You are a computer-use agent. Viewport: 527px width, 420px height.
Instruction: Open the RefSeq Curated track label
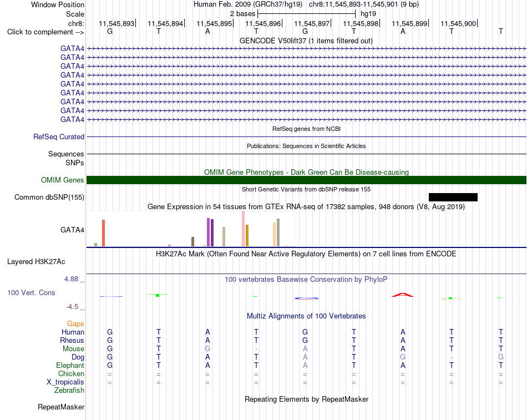(58, 136)
